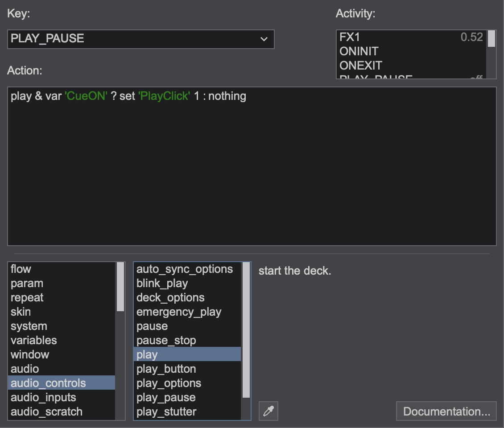Click the Activity list scrollbar thumb
This screenshot has width=504, height=428.
(492, 38)
